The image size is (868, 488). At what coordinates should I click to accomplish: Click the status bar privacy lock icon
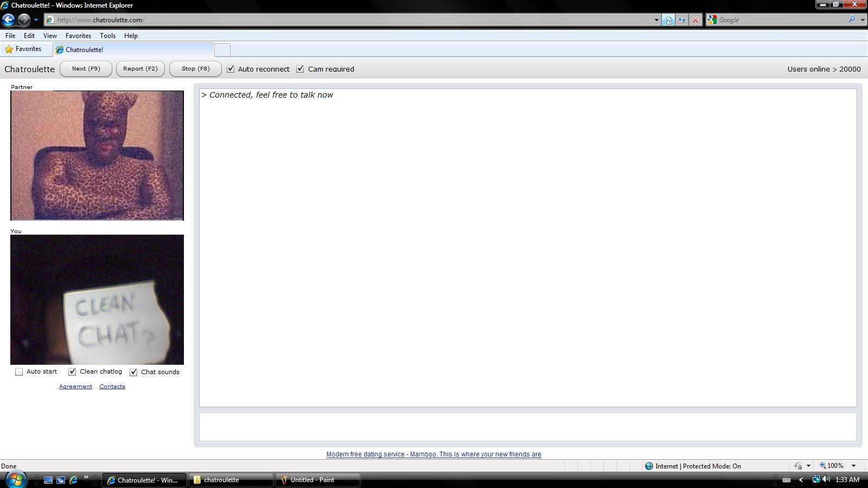(x=798, y=466)
